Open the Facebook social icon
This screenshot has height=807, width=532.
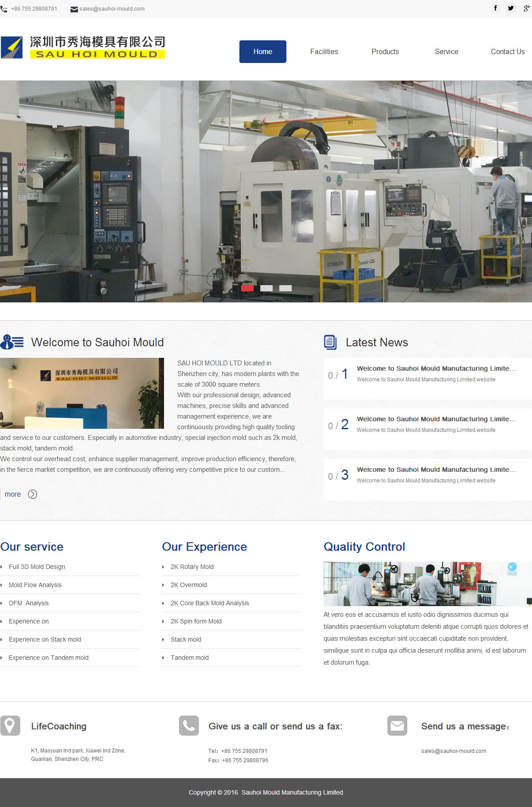pyautogui.click(x=495, y=8)
